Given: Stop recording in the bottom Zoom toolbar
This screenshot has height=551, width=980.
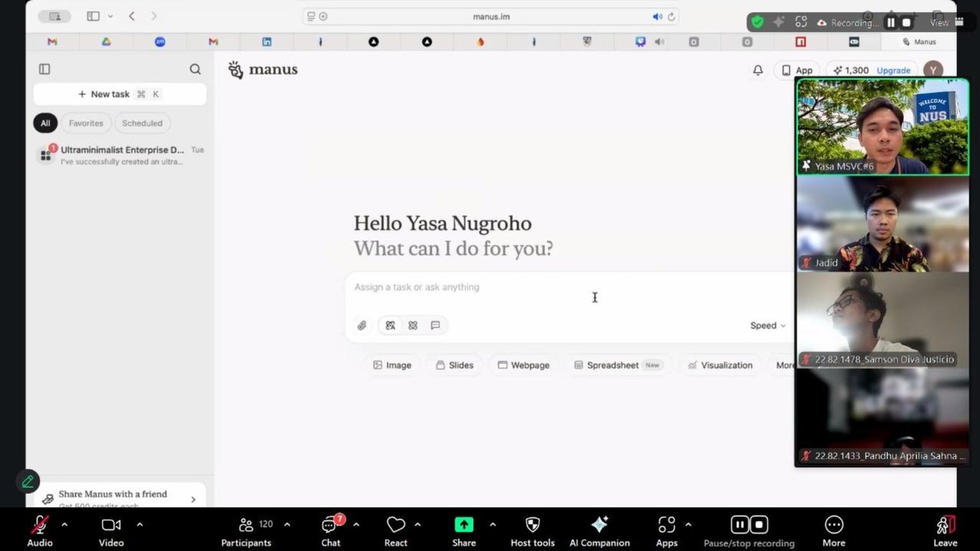Looking at the screenshot, I should (x=759, y=524).
